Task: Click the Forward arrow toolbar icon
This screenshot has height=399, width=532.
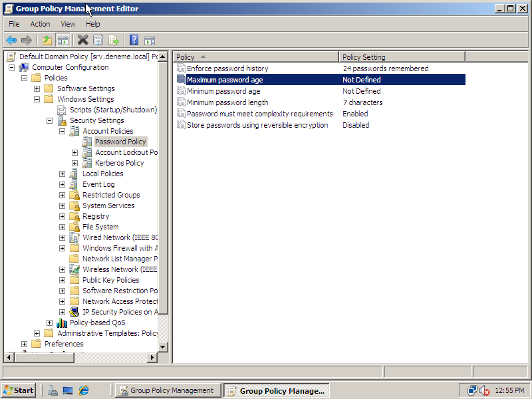Action: tap(26, 41)
